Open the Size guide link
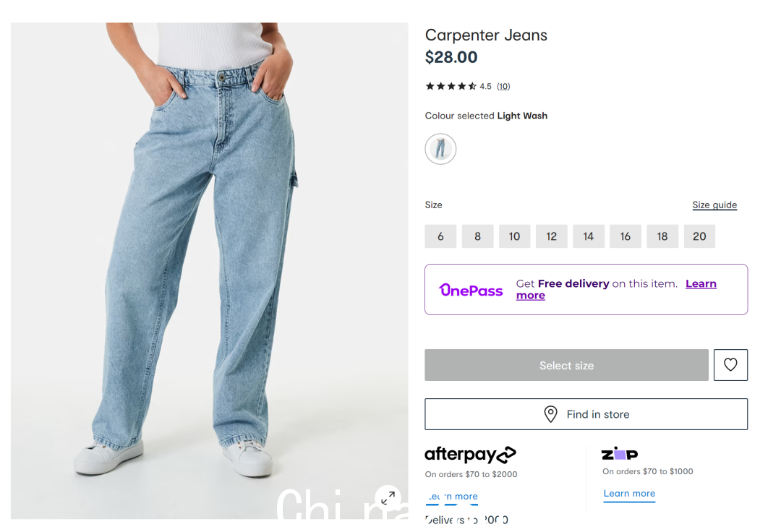Image resolution: width=781 pixels, height=532 pixels. (714, 205)
